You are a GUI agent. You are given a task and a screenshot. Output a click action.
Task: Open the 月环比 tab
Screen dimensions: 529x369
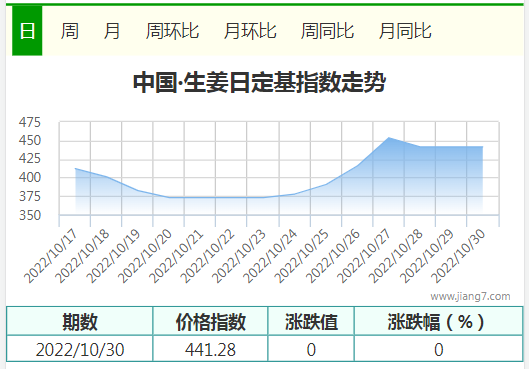[x=250, y=31]
